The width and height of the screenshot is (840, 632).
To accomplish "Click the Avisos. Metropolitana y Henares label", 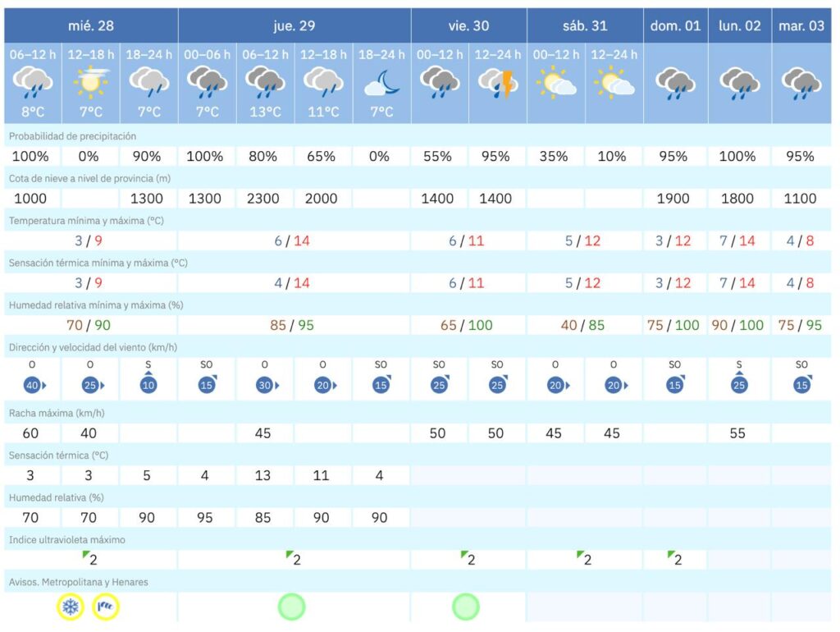I will coord(79,582).
